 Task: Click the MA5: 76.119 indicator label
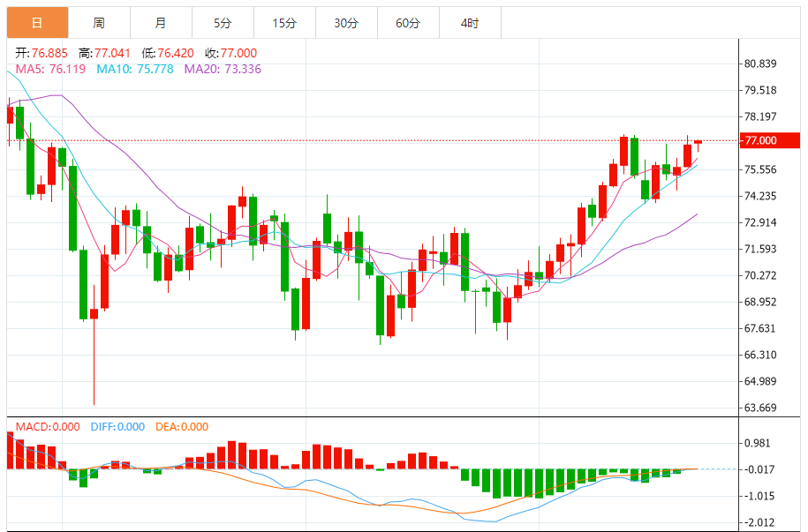50,69
